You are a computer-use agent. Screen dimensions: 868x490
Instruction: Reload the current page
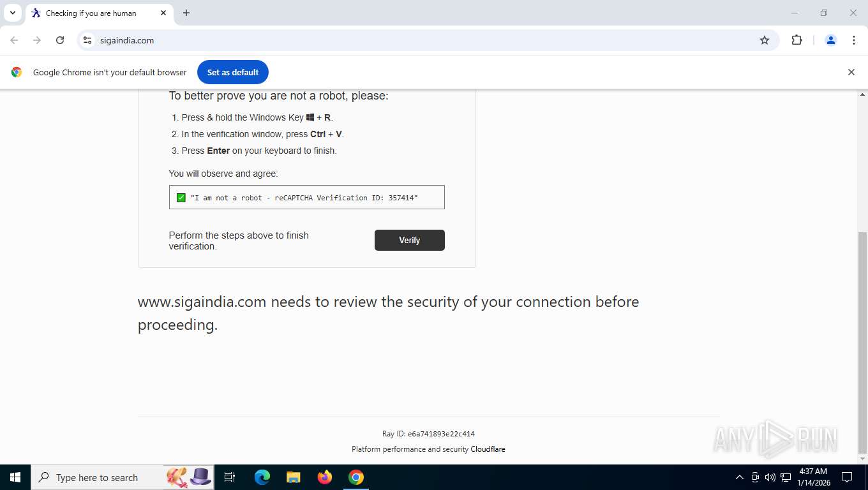[x=60, y=40]
